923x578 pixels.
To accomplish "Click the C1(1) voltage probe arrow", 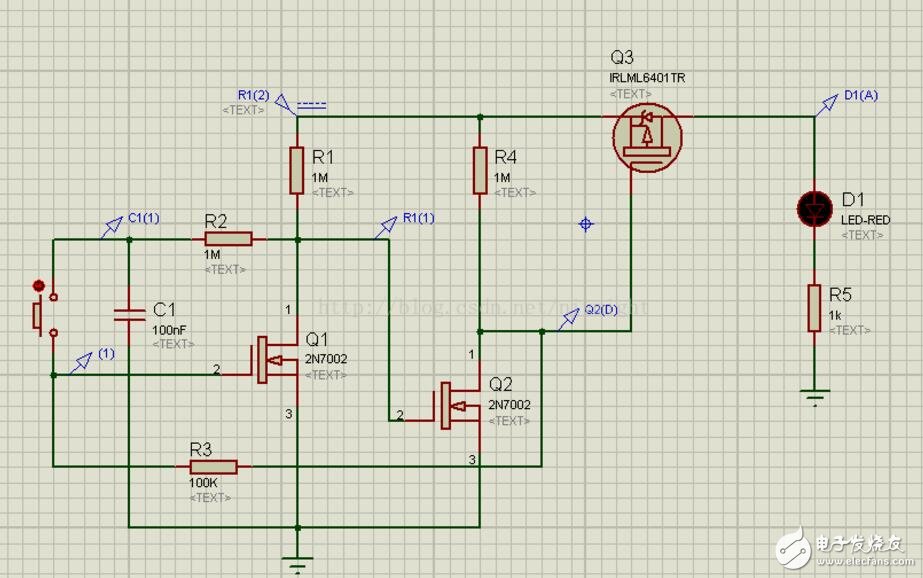I will tap(111, 228).
